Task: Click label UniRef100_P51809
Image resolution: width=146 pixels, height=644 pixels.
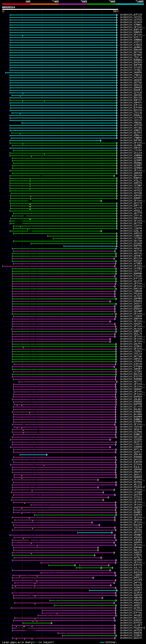Action: 131,294
